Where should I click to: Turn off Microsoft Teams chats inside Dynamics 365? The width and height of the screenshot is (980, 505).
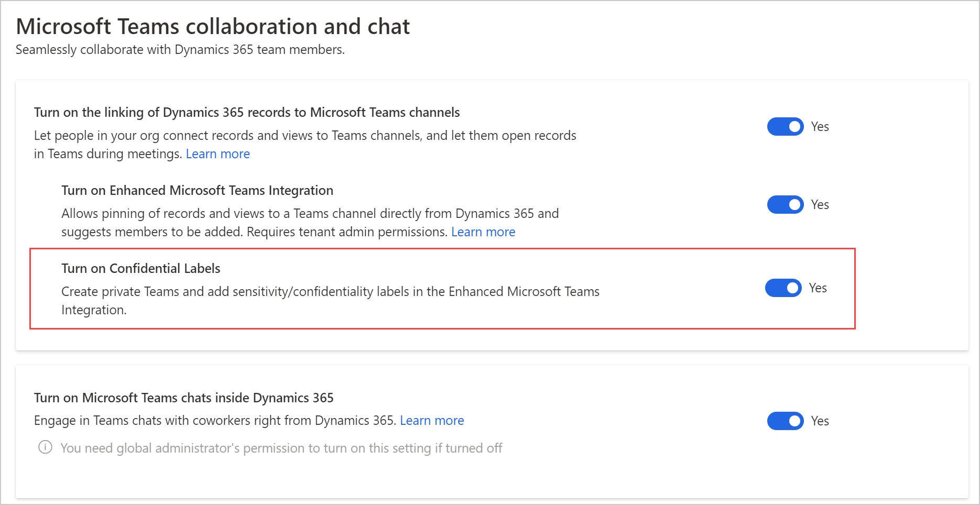point(785,421)
